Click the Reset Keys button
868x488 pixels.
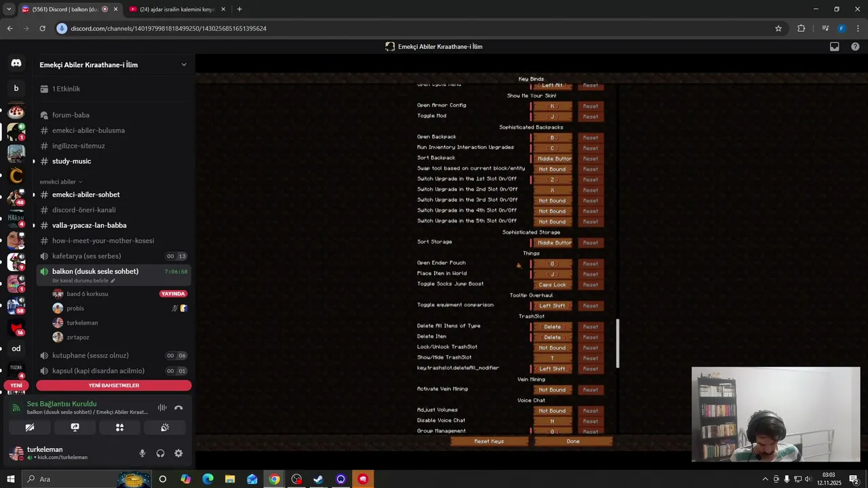point(489,441)
